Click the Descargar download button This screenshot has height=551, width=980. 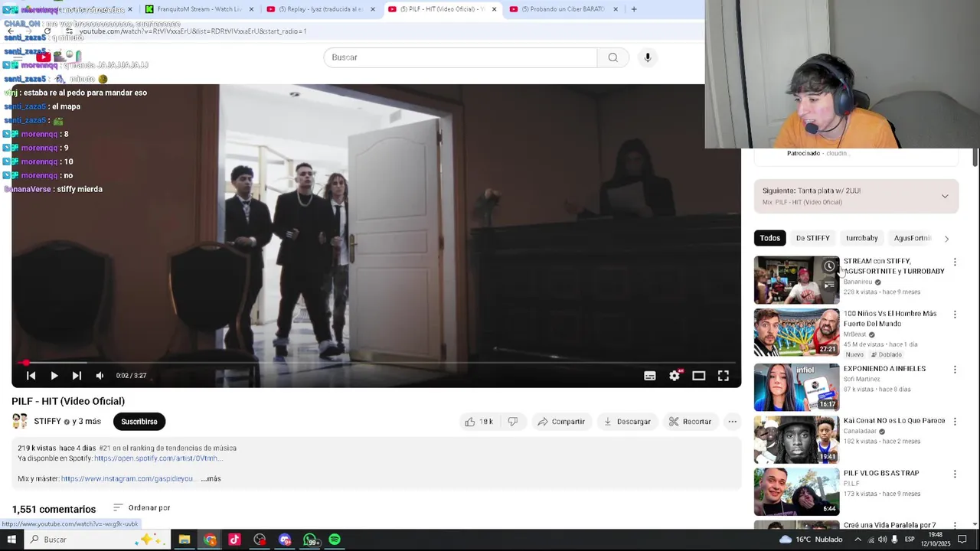tap(626, 422)
